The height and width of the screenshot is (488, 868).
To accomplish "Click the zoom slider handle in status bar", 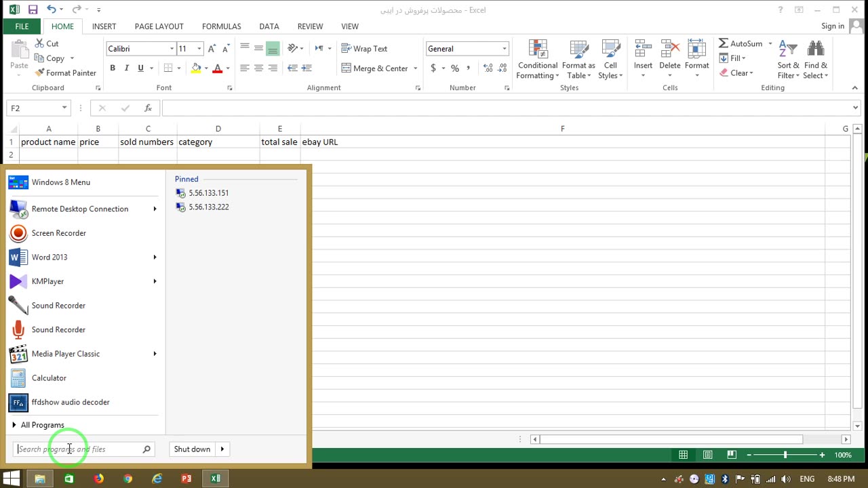I will pos(785,455).
